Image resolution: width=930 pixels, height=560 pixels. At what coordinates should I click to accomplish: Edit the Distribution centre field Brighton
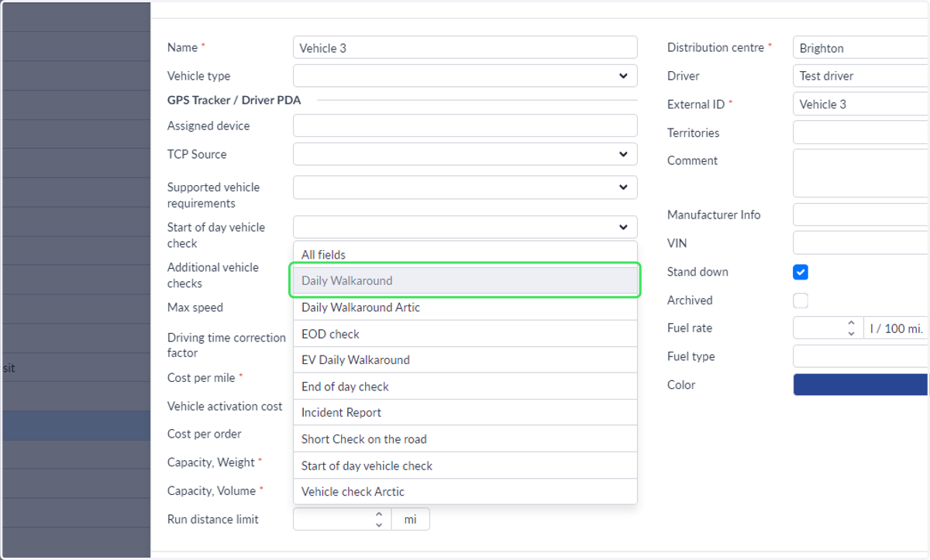coord(861,47)
